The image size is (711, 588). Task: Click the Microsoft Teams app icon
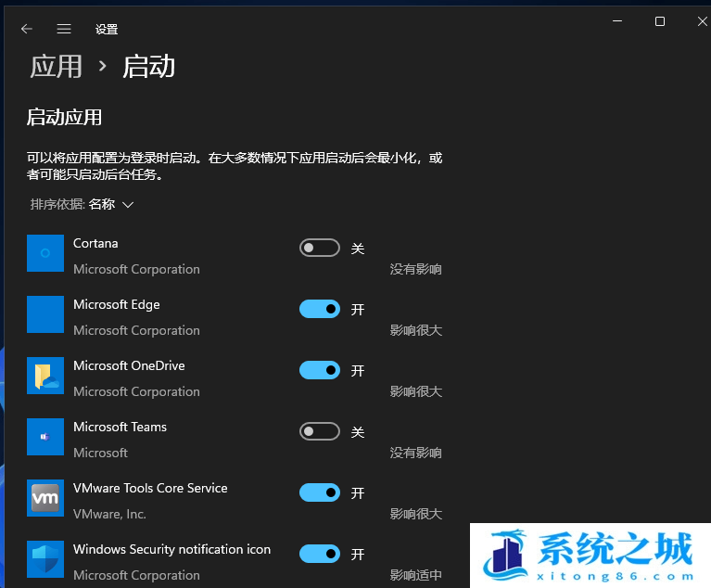45,437
